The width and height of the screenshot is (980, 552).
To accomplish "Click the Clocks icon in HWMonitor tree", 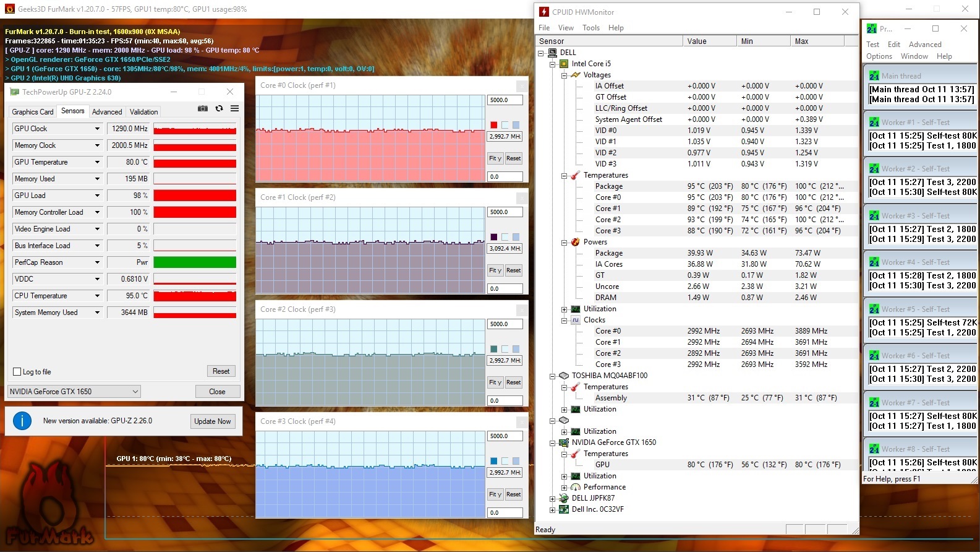I will (576, 320).
